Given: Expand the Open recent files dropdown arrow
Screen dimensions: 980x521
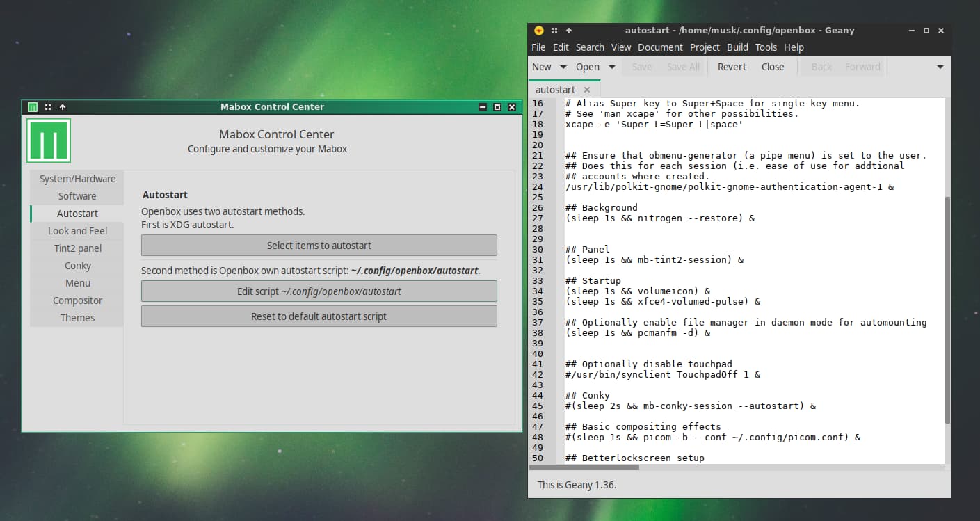Looking at the screenshot, I should pyautogui.click(x=612, y=67).
